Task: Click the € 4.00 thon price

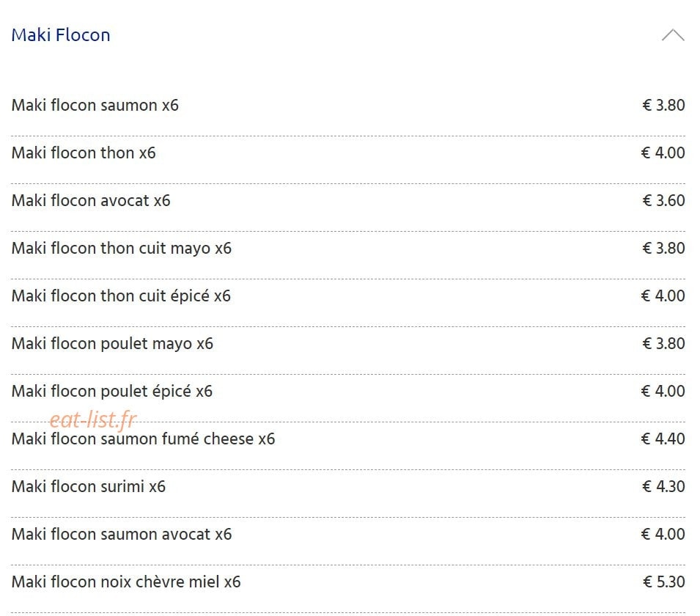Action: [x=663, y=153]
